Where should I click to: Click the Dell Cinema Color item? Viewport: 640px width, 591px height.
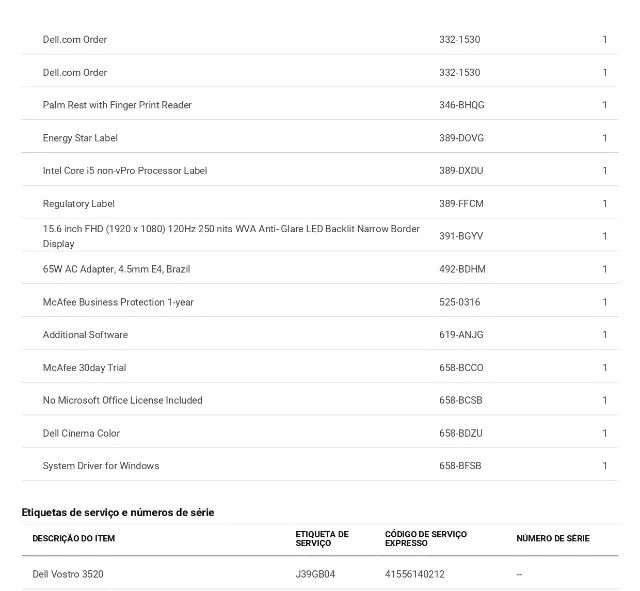81,433
